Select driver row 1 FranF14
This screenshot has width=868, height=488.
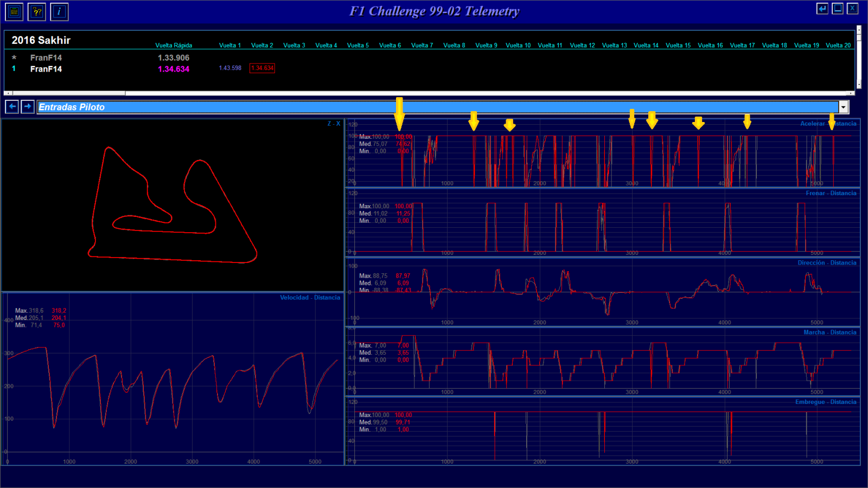(x=46, y=69)
